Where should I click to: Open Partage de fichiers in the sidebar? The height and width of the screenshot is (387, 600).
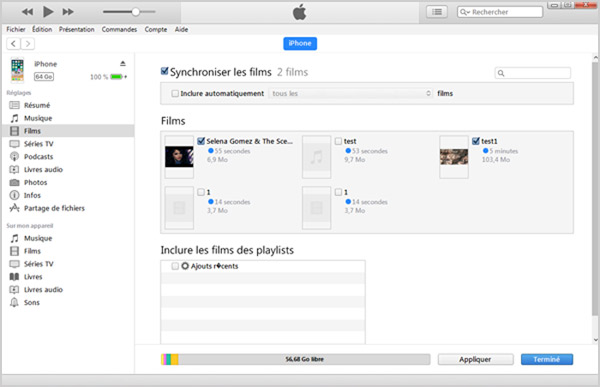click(x=54, y=208)
